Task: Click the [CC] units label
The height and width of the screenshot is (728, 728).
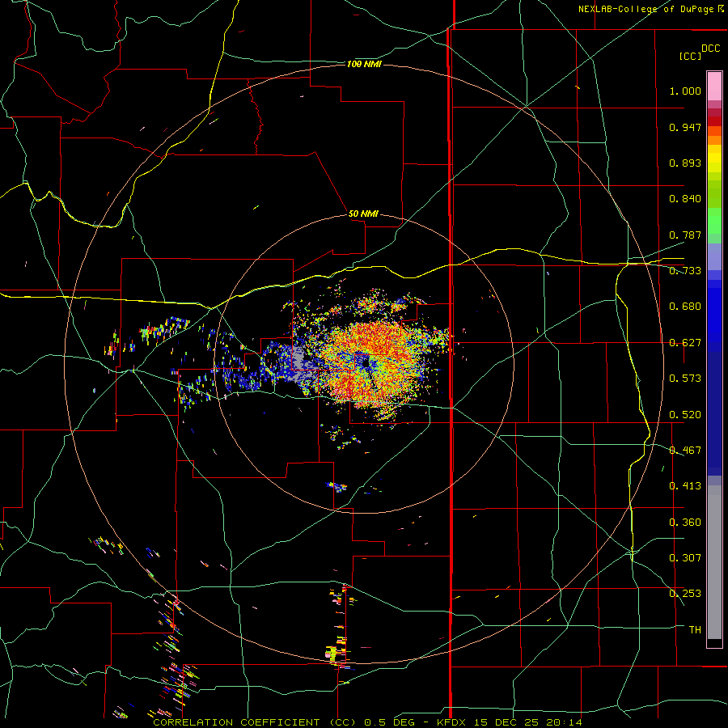Action: [690, 56]
